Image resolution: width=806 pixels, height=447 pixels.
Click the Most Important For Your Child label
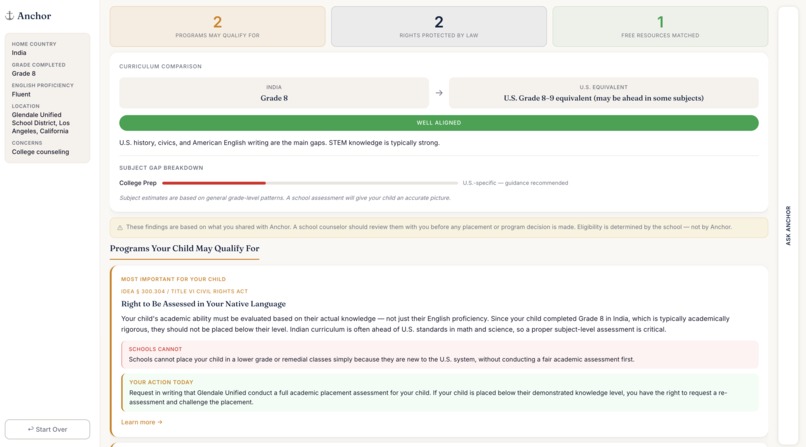point(173,279)
